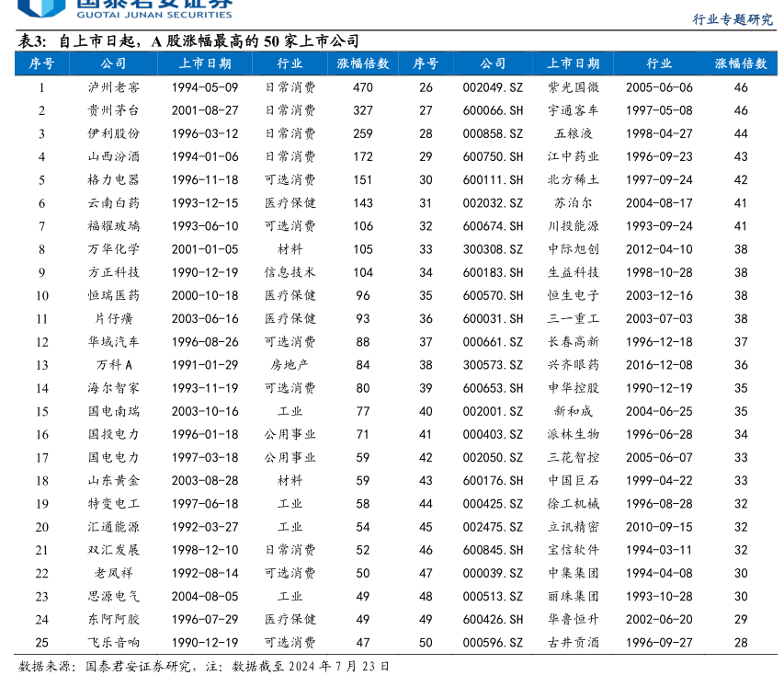Click the 三一重工 cell
The height and width of the screenshot is (698, 784).
(x=574, y=319)
